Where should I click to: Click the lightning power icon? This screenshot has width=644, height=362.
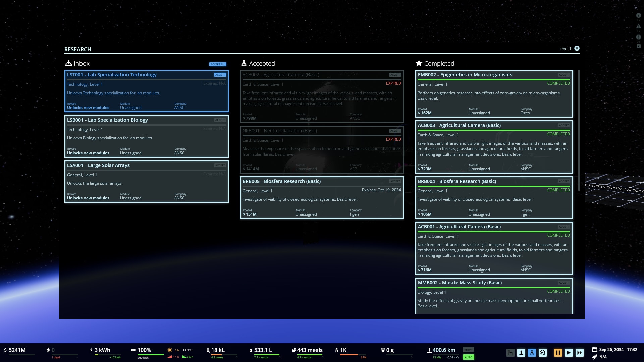click(x=91, y=350)
